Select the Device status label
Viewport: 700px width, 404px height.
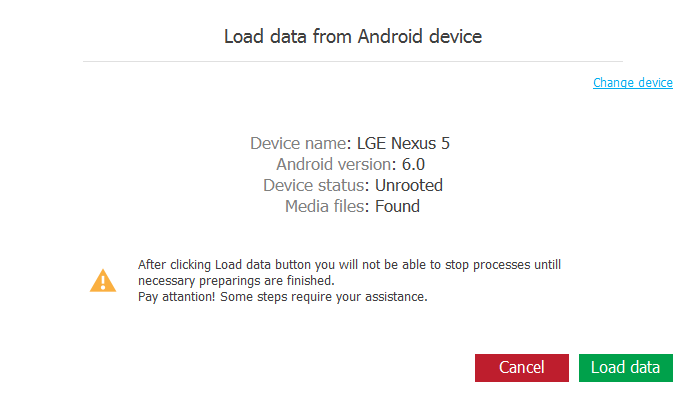tap(316, 185)
